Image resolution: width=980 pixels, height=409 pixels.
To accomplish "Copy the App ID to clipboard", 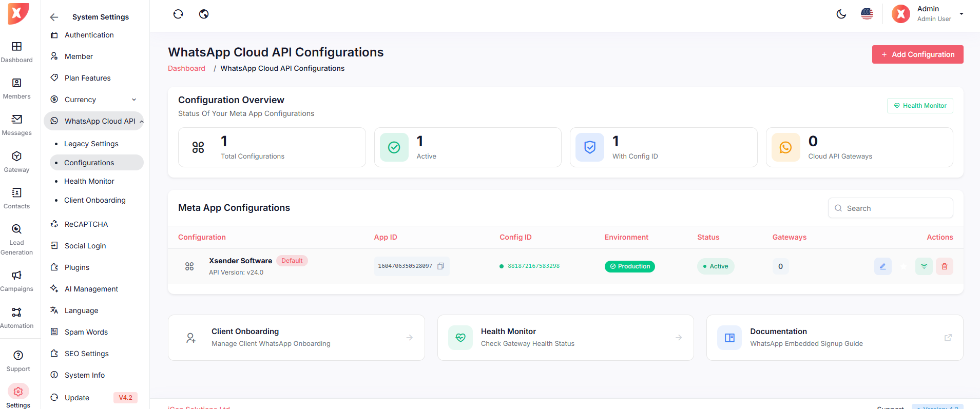I will 440,266.
